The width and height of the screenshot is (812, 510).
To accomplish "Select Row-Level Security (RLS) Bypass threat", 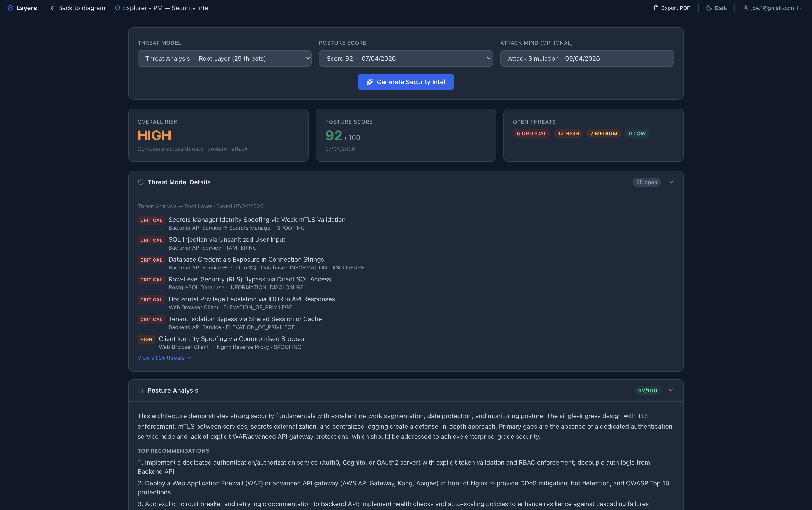I will tap(250, 279).
